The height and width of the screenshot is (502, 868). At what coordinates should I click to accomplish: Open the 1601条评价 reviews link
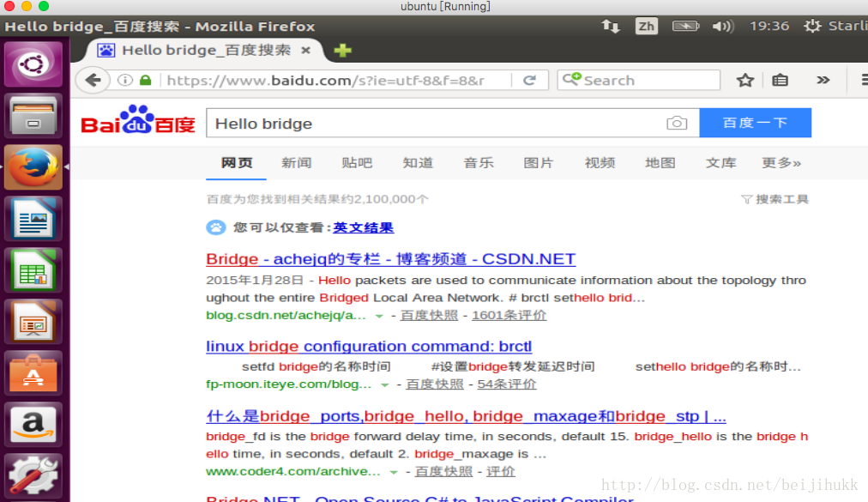pos(509,315)
